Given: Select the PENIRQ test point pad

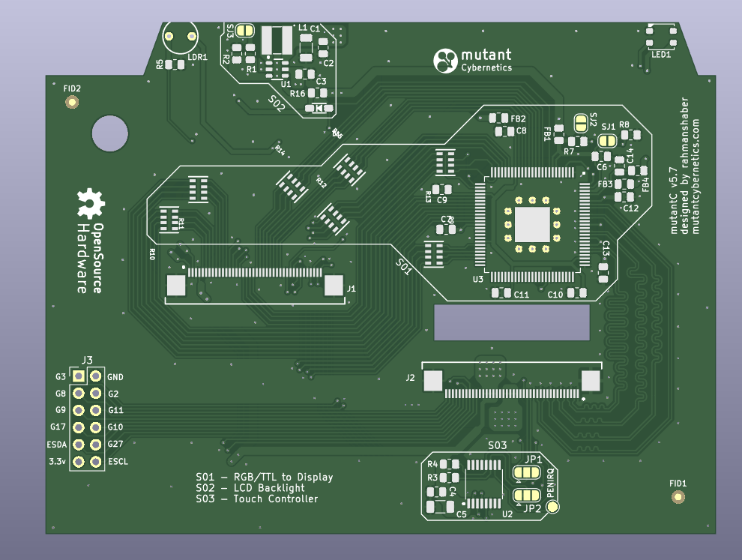Looking at the screenshot, I should pyautogui.click(x=553, y=508).
